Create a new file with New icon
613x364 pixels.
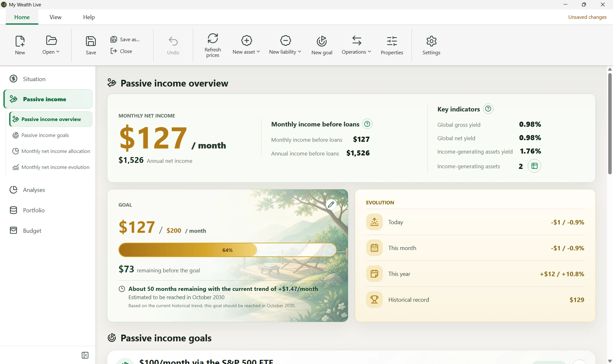[x=20, y=45]
